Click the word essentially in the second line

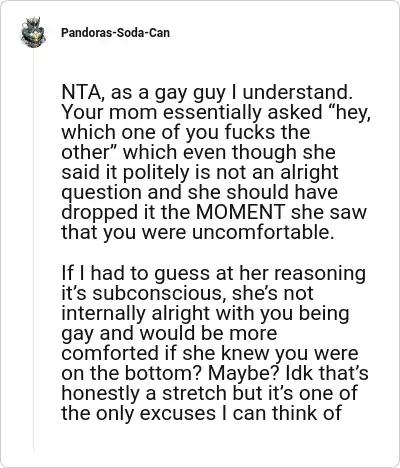tap(212, 112)
